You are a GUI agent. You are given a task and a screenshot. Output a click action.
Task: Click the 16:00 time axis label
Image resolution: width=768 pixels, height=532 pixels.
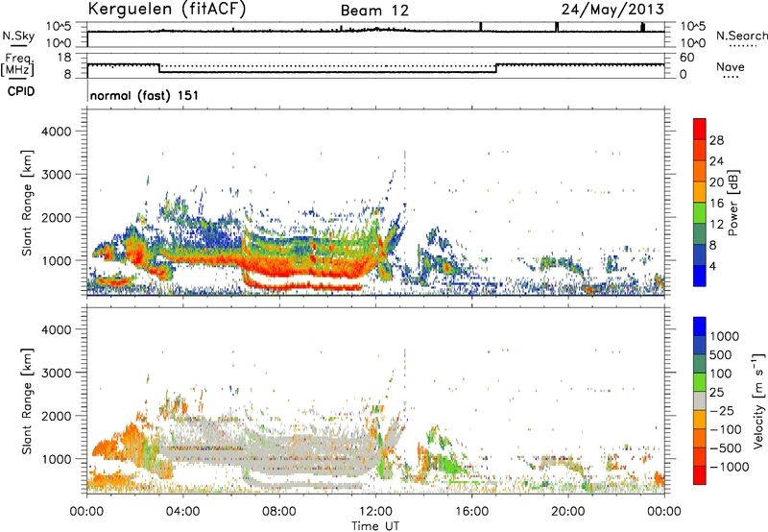tap(471, 512)
